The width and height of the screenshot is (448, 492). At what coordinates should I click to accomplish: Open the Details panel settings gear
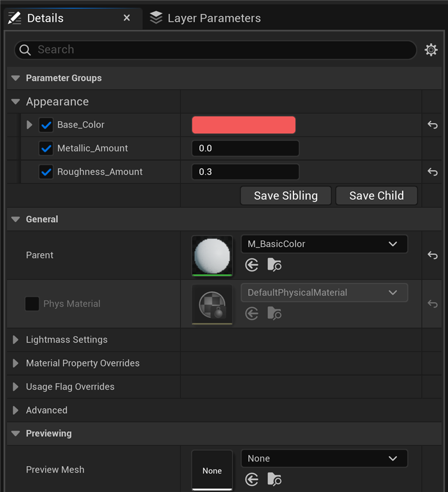click(x=431, y=50)
